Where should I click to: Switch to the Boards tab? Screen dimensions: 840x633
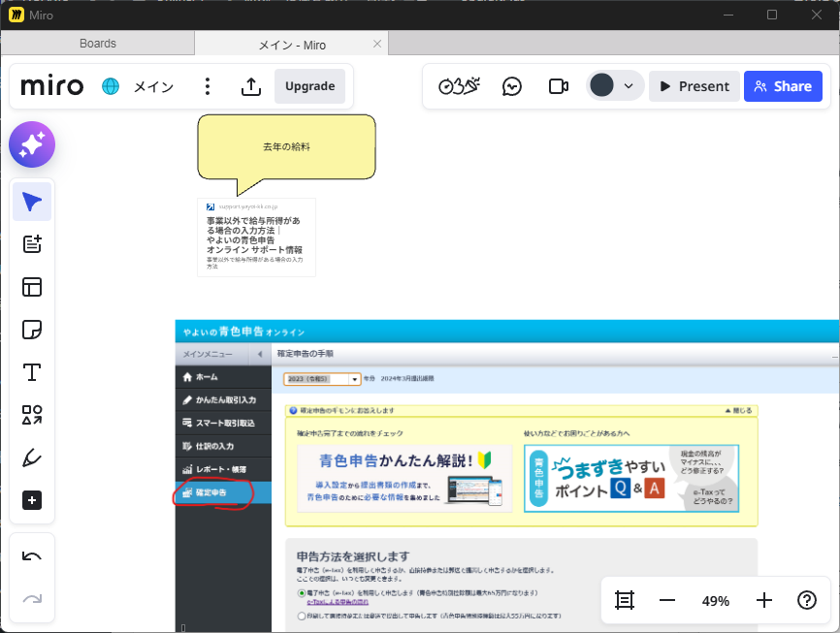click(97, 44)
